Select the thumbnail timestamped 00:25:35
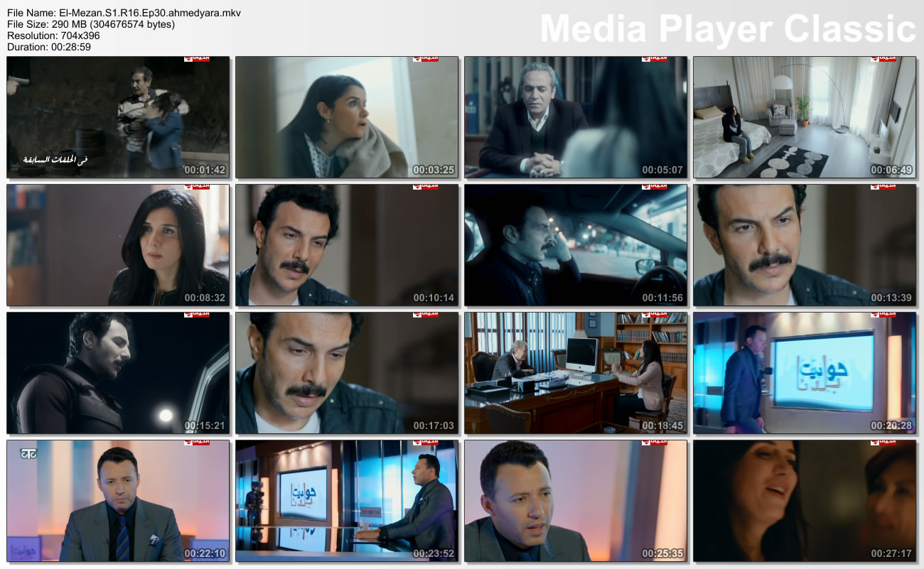This screenshot has width=924, height=569. tap(576, 501)
